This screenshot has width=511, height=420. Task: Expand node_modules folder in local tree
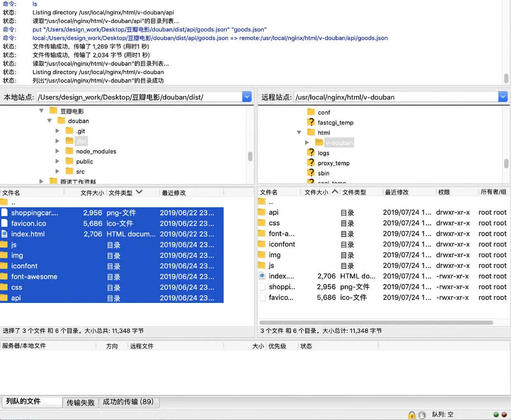pos(57,151)
